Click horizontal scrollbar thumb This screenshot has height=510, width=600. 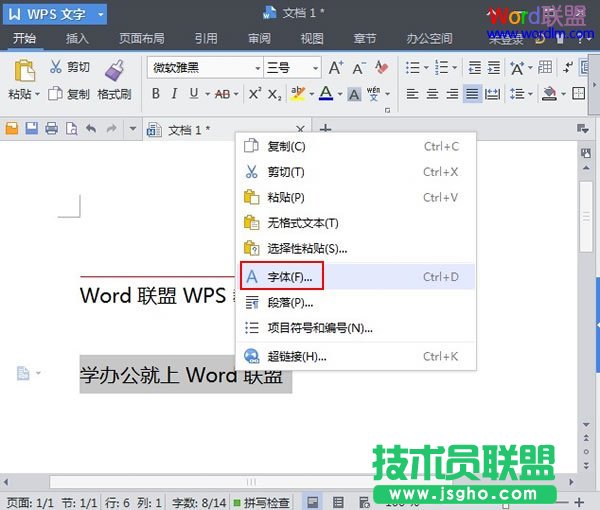point(251,482)
